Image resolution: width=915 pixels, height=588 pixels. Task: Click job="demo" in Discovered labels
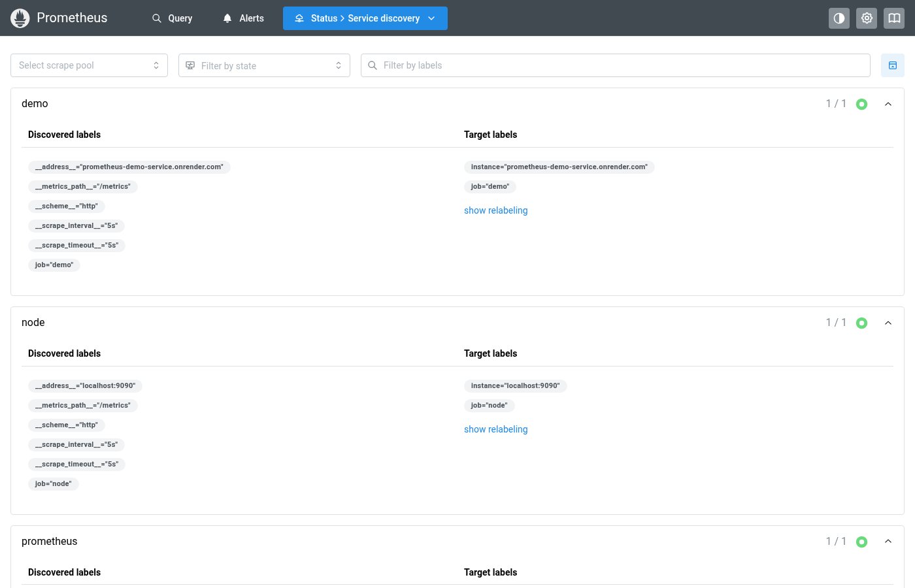coord(54,265)
